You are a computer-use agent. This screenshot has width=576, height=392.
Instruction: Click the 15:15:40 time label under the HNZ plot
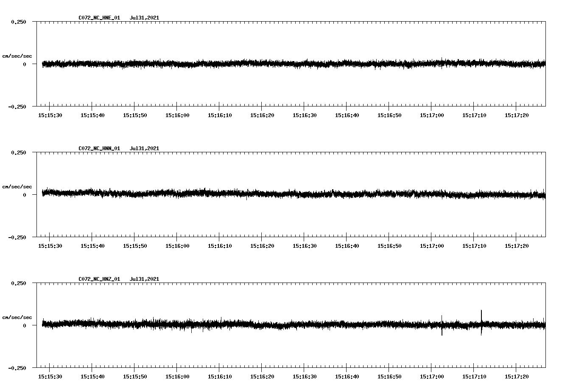92,377
